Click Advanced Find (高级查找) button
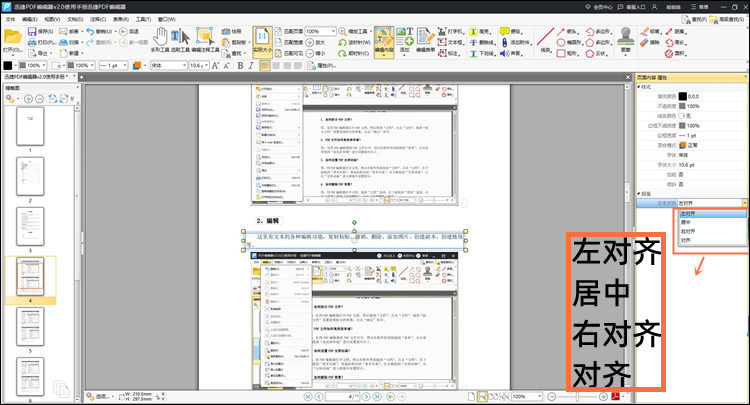750x405 pixels. click(727, 20)
